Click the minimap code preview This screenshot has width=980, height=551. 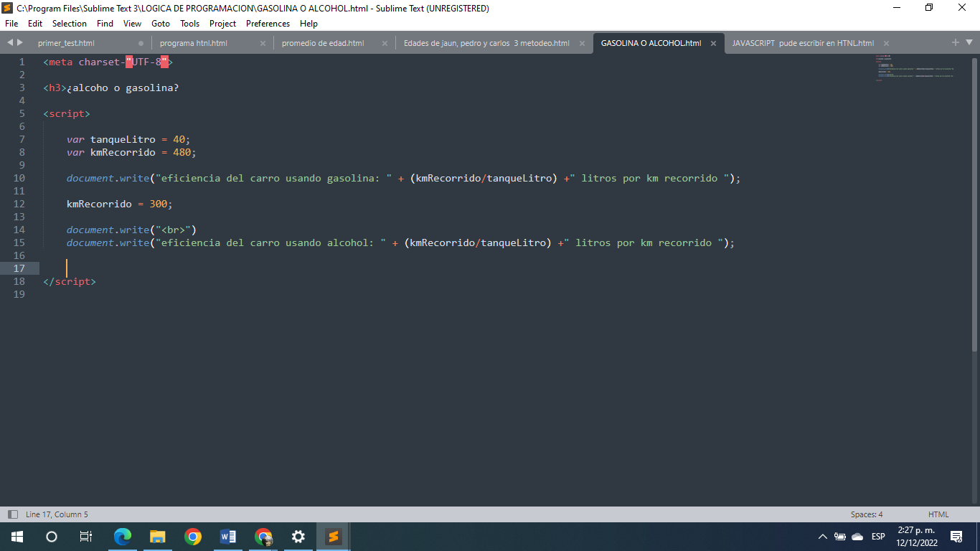pyautogui.click(x=915, y=68)
